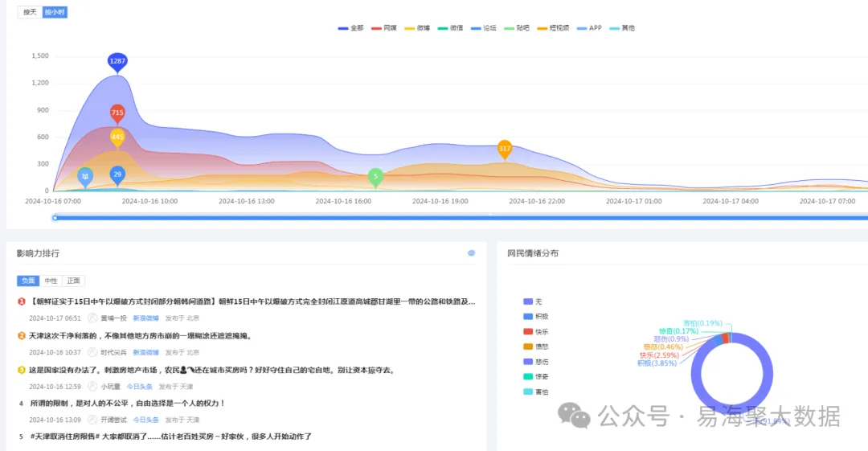Hide the 贴吧 series in legend
868x451 pixels.
[517, 27]
